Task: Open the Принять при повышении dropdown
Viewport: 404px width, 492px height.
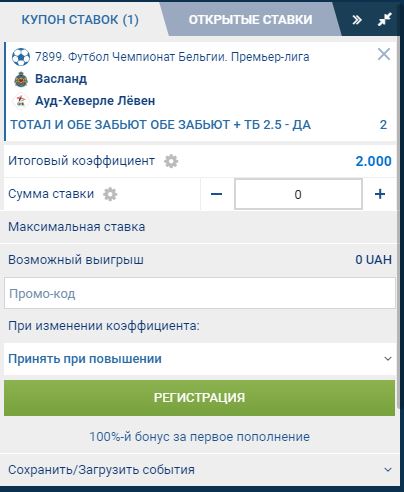Action: pos(200,359)
